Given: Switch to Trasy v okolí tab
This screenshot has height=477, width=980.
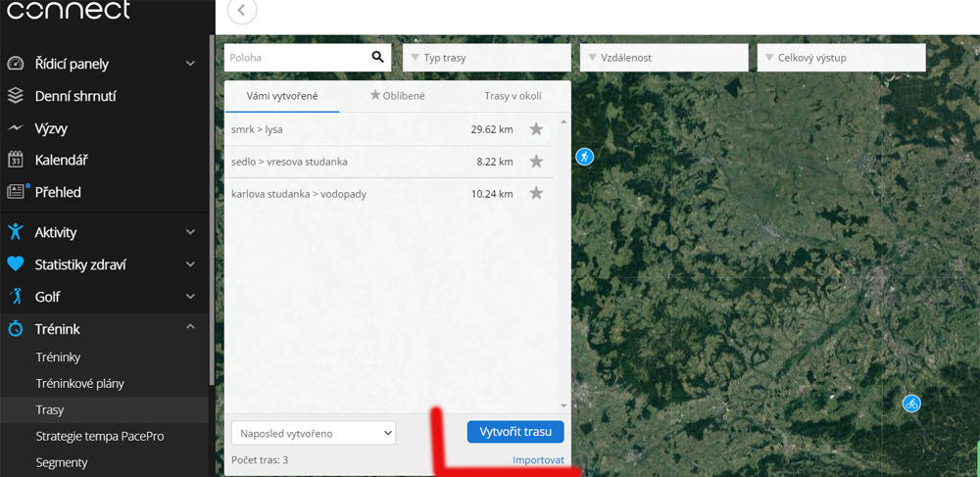Looking at the screenshot, I should 514,96.
